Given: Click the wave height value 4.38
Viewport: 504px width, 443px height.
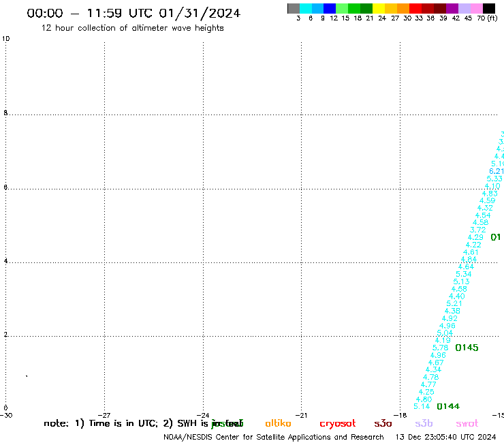Looking at the screenshot, I should coord(452,311).
